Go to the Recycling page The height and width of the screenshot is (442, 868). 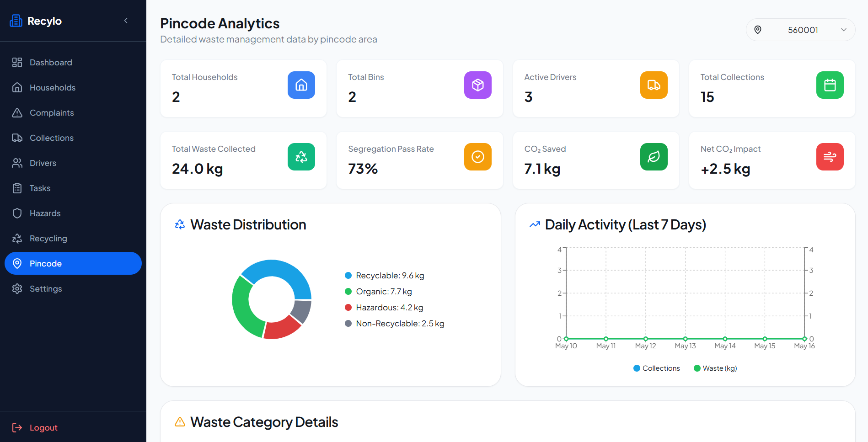click(x=73, y=239)
